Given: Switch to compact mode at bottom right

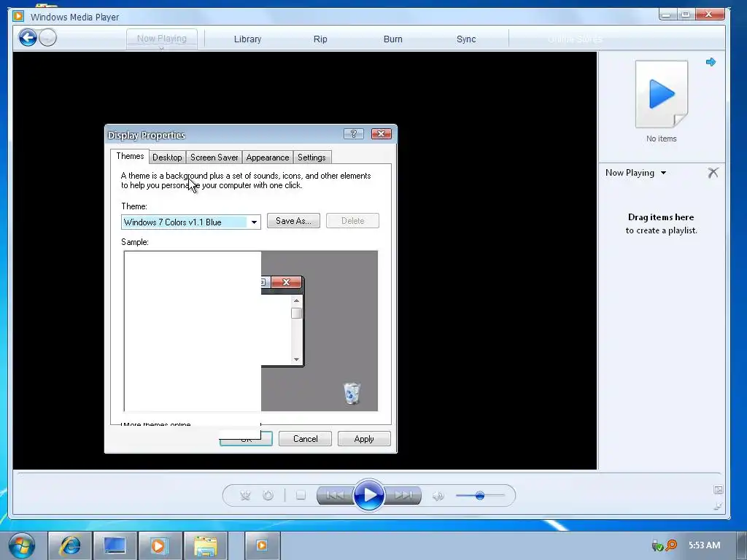Looking at the screenshot, I should pyautogui.click(x=719, y=506).
